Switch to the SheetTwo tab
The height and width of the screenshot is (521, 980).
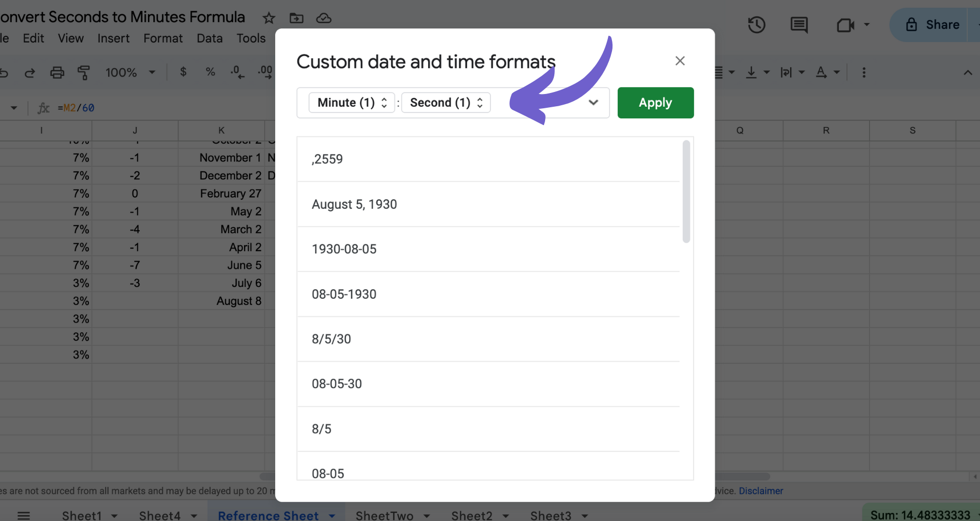pyautogui.click(x=384, y=515)
